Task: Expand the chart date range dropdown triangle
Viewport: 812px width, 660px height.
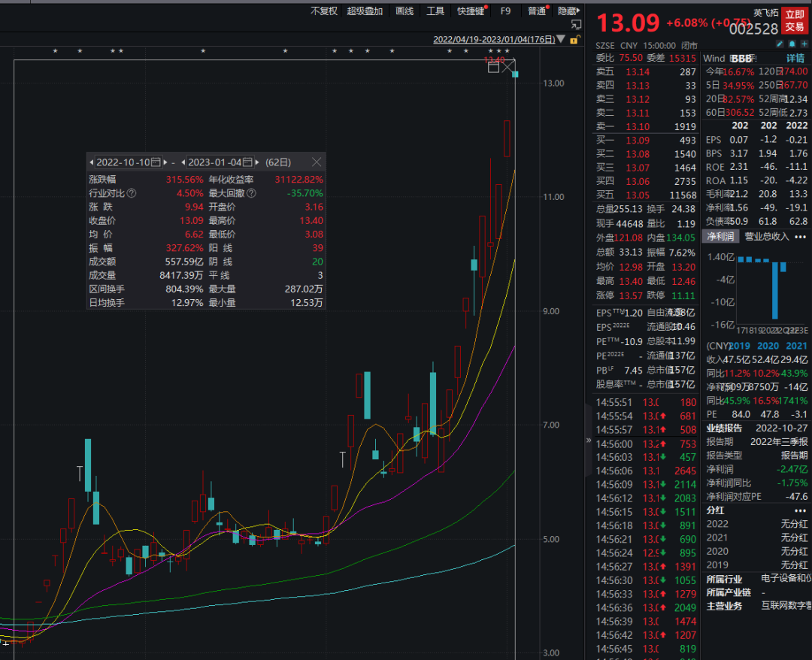Action: pos(561,39)
